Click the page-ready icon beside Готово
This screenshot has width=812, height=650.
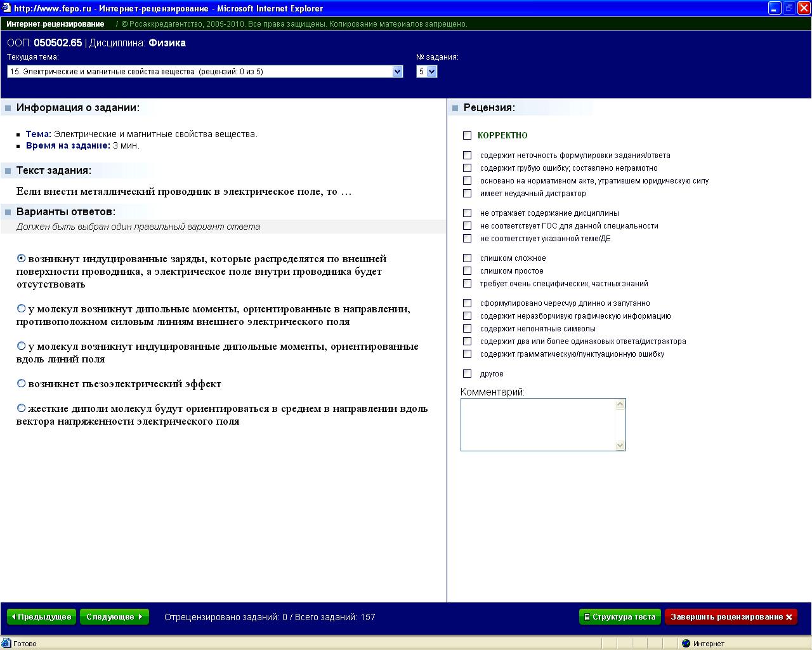pos(6,643)
